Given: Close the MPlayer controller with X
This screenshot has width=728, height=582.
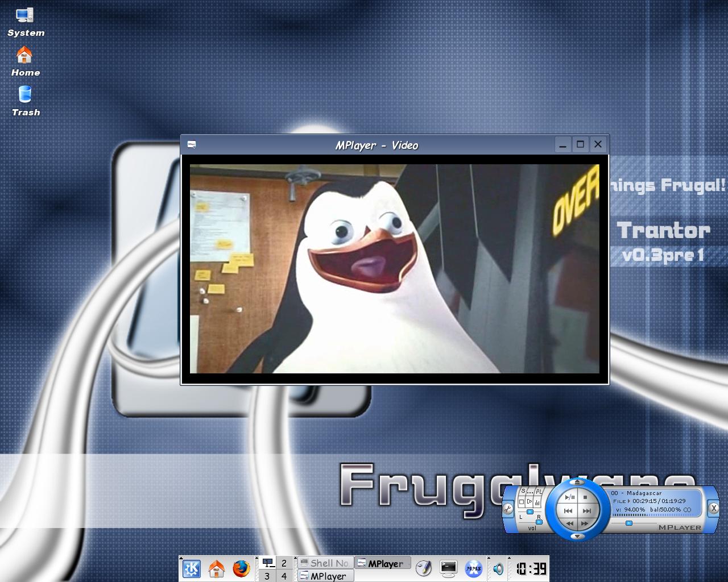Looking at the screenshot, I should [x=714, y=509].
